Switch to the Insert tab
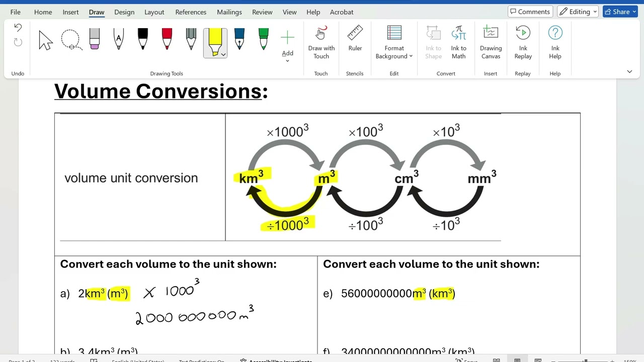 (70, 12)
